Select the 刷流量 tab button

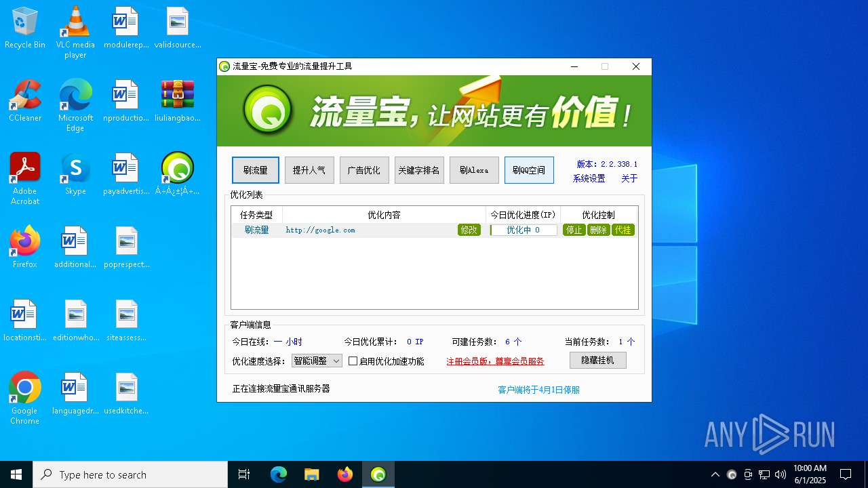click(256, 170)
